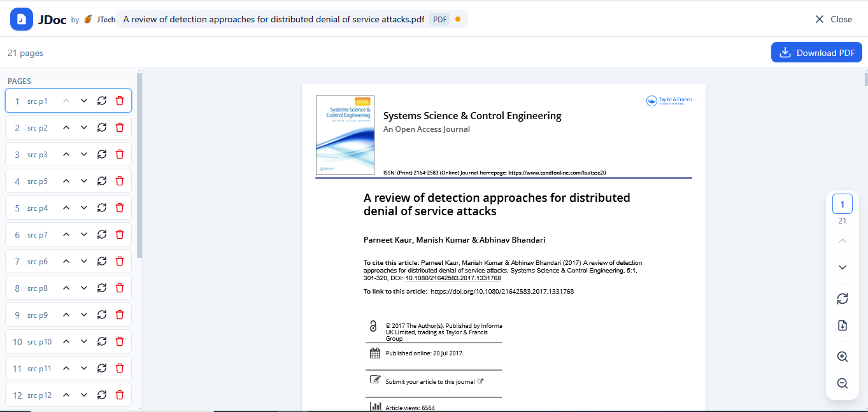
Task: Move src p1 down in list
Action: click(84, 101)
